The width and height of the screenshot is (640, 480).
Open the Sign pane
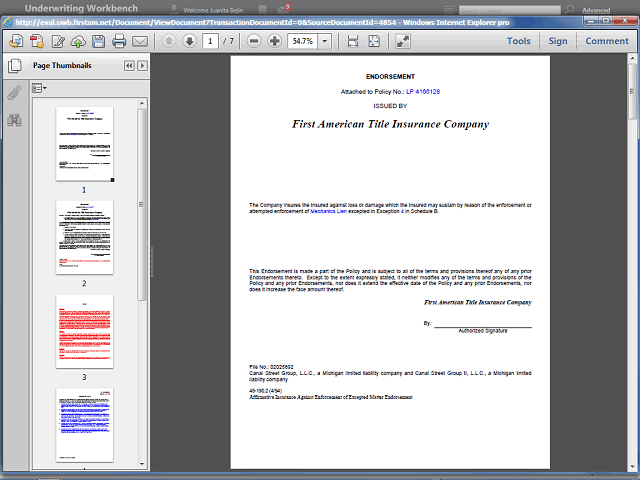click(x=558, y=41)
